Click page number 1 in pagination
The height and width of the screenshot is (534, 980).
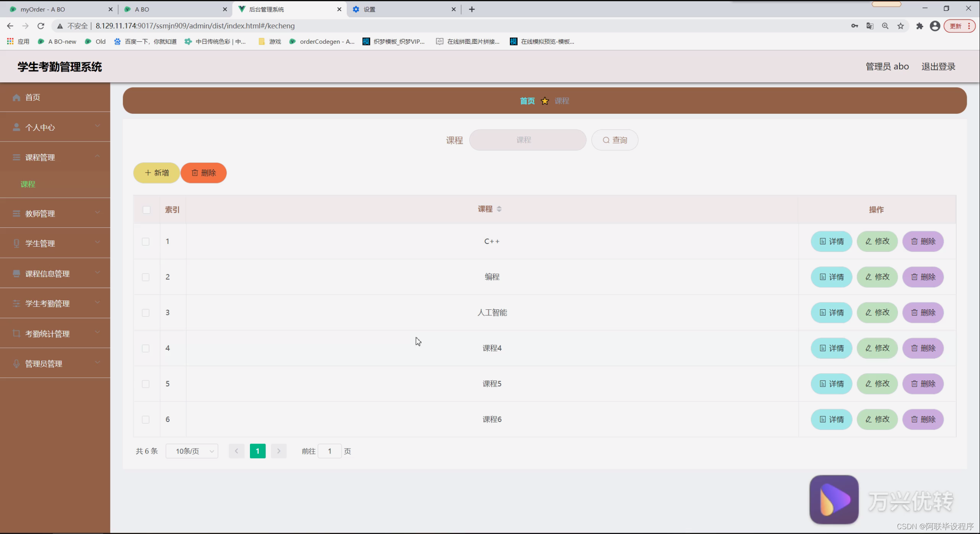[x=258, y=451]
